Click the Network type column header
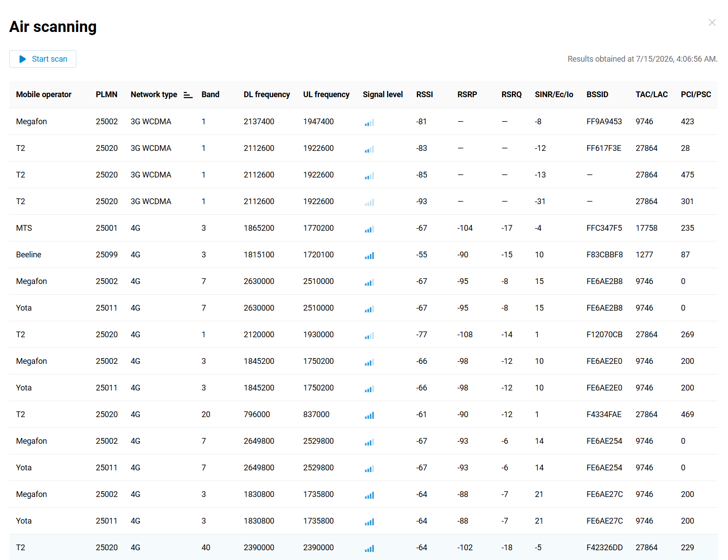 point(154,95)
